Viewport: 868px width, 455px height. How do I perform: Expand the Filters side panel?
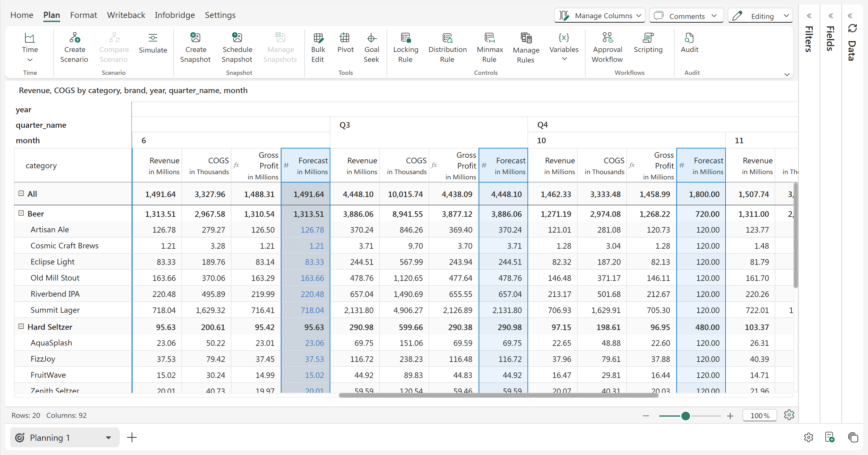tap(809, 16)
